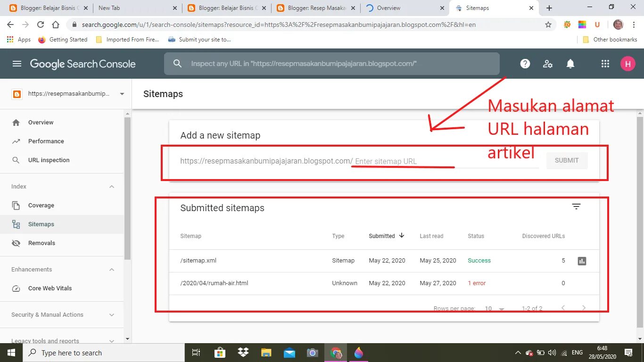
Task: Go back to the previous page
Action: tap(10, 25)
